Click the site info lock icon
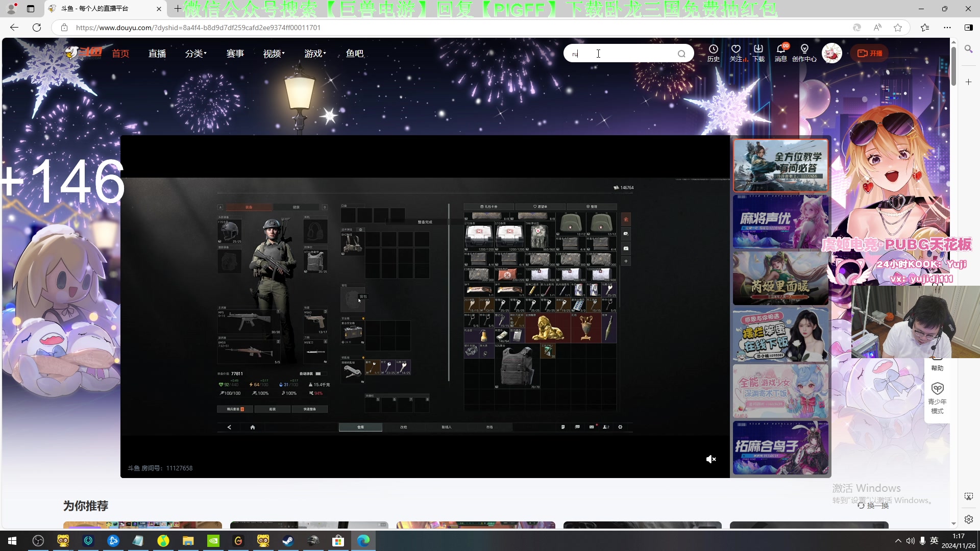Image resolution: width=980 pixels, height=551 pixels. (x=64, y=28)
